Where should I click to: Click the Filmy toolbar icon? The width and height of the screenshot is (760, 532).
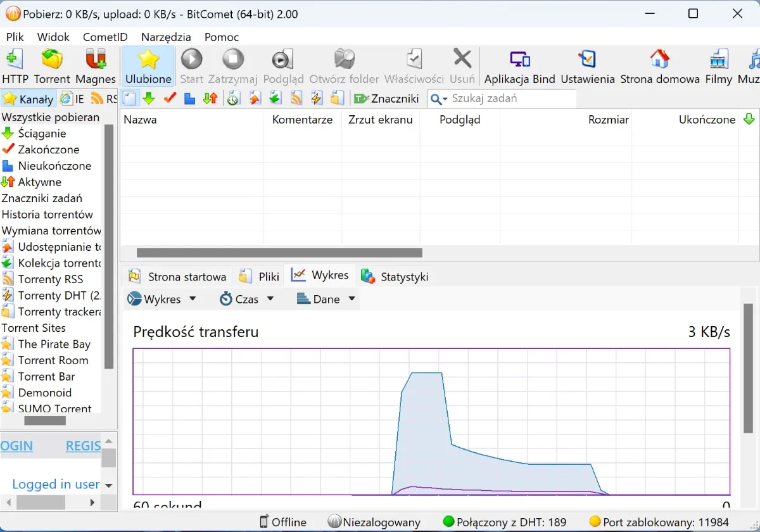pyautogui.click(x=719, y=66)
